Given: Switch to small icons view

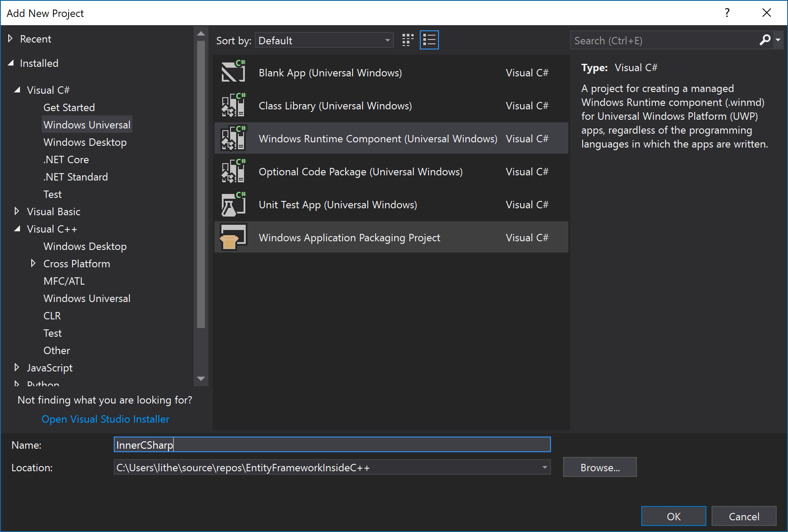Looking at the screenshot, I should coord(407,39).
